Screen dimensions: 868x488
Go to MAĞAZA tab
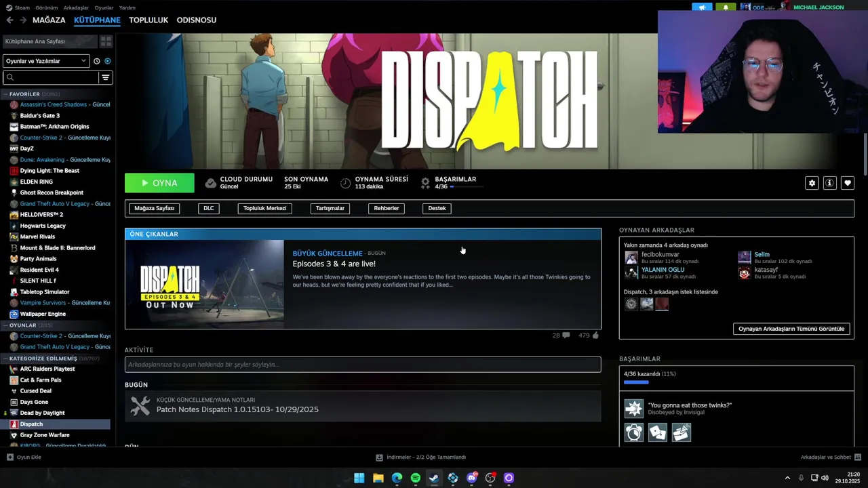pyautogui.click(x=49, y=20)
